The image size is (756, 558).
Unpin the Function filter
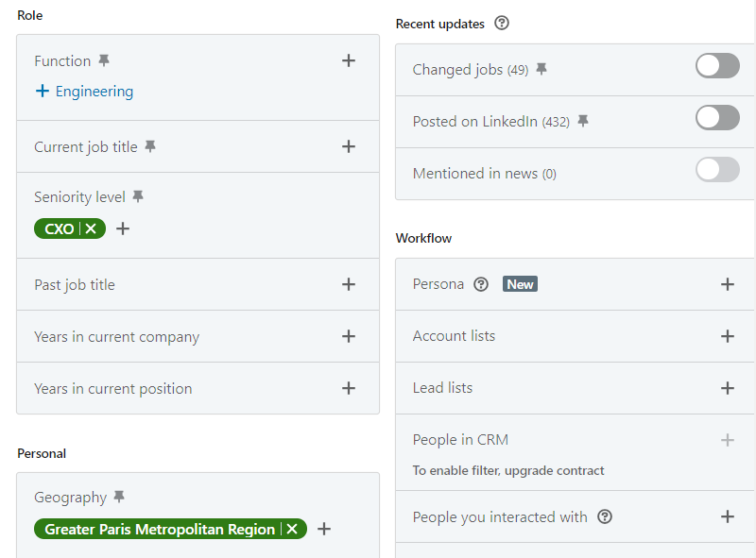(x=104, y=59)
